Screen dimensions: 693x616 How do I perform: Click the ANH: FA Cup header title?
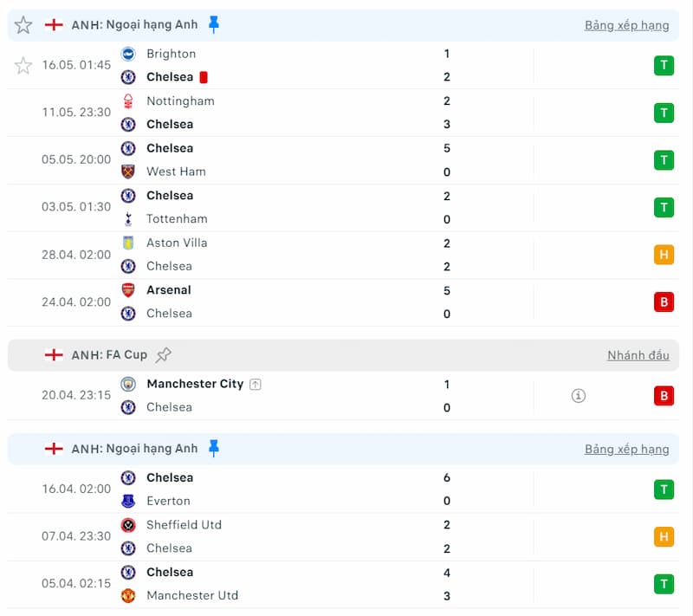pos(109,354)
